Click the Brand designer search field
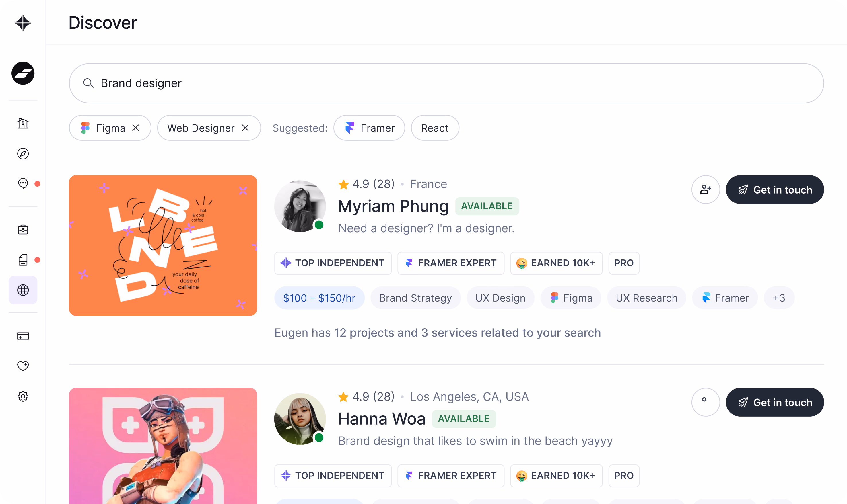The height and width of the screenshot is (504, 847). coord(446,83)
